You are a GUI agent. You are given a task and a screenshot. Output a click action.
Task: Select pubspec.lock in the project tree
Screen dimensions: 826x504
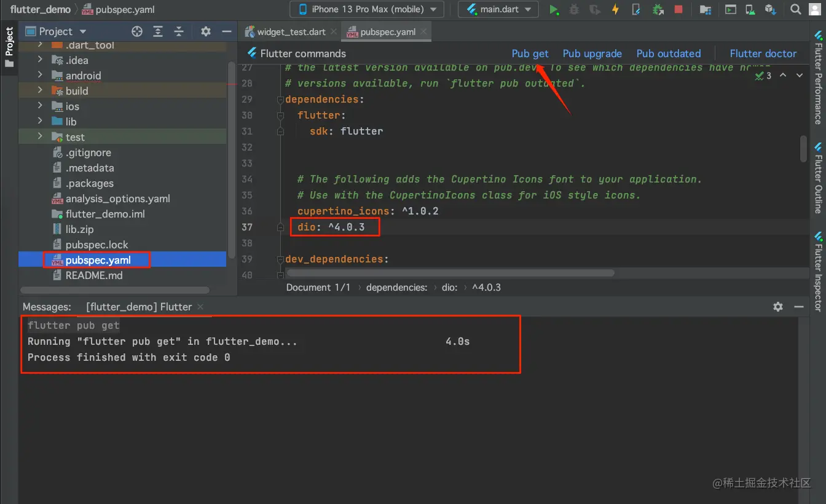click(x=96, y=245)
